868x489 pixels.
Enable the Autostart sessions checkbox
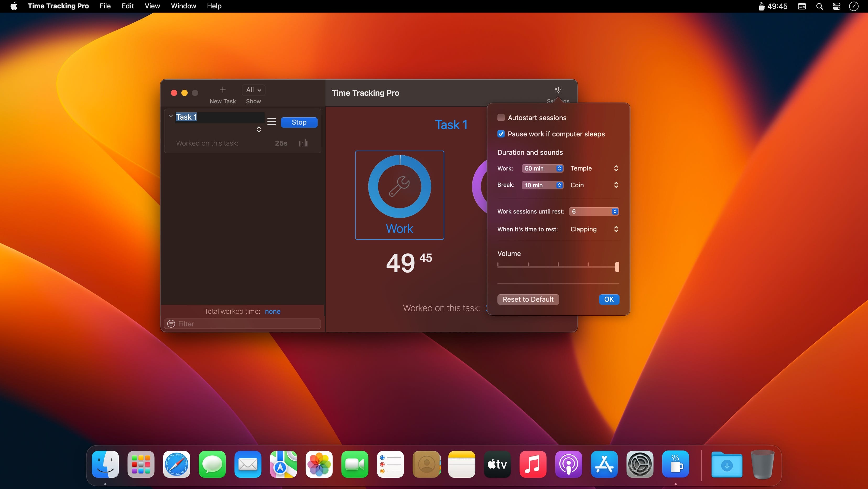[x=501, y=118]
